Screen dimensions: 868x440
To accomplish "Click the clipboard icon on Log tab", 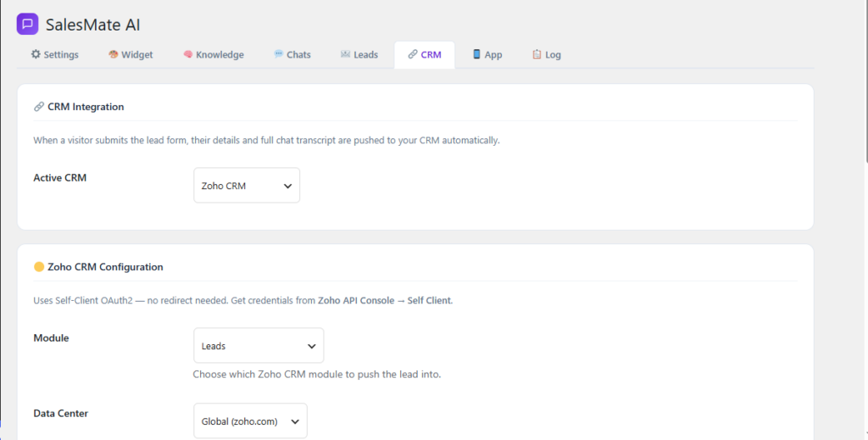I will point(537,53).
